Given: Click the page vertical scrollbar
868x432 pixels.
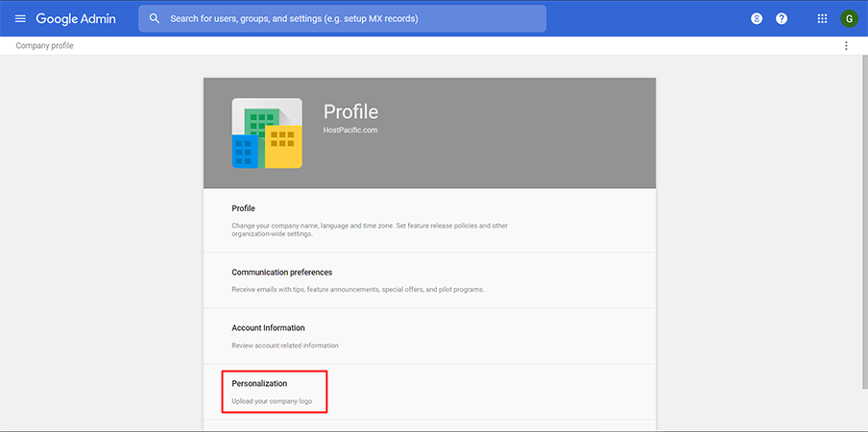Looking at the screenshot, I should coord(864,221).
